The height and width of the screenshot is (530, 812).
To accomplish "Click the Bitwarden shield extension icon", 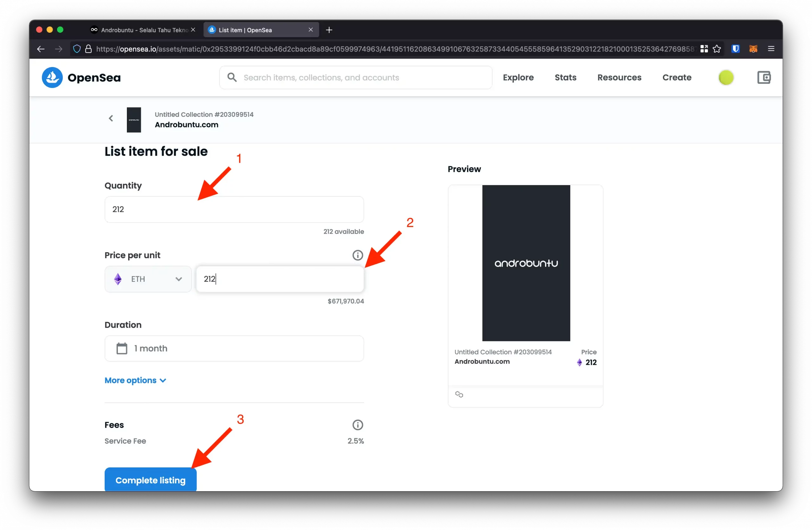I will 735,49.
